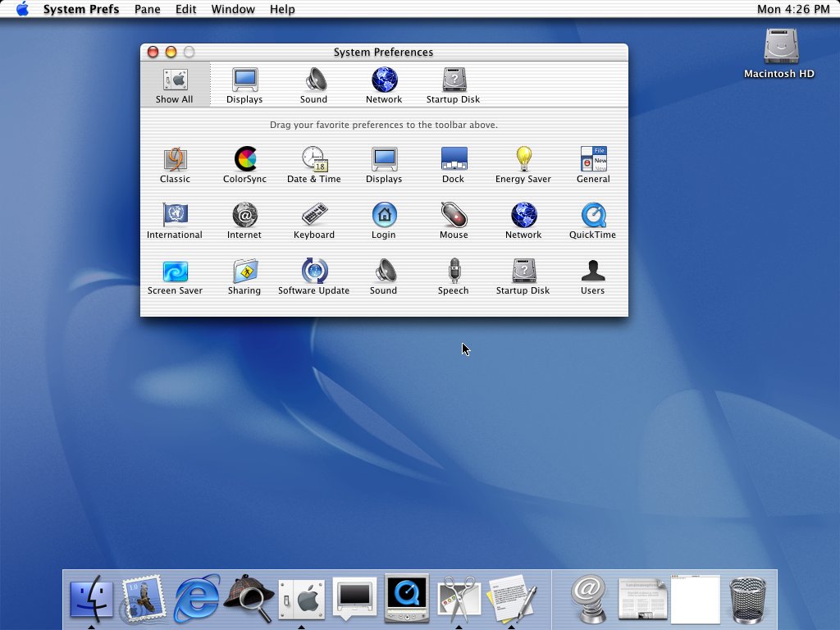This screenshot has width=840, height=630.
Task: Open the Internet preference pane
Action: pyautogui.click(x=244, y=221)
